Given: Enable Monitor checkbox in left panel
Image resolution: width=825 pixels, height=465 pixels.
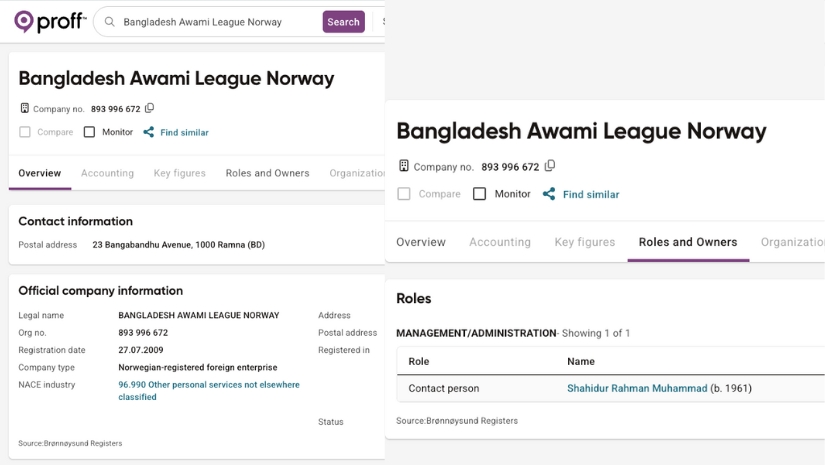Looking at the screenshot, I should pyautogui.click(x=89, y=132).
